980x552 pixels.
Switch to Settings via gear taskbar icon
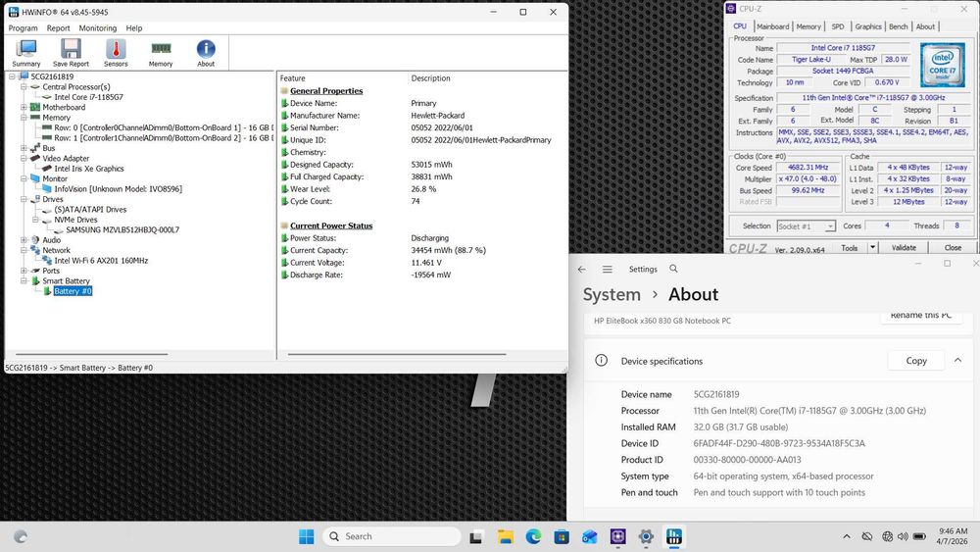coord(646,536)
